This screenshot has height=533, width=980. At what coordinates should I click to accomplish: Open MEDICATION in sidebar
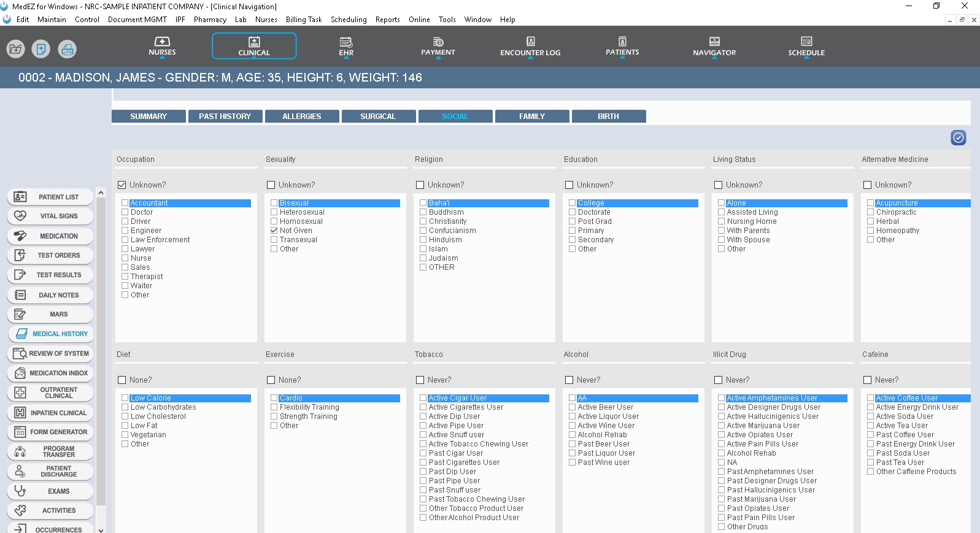pos(50,236)
